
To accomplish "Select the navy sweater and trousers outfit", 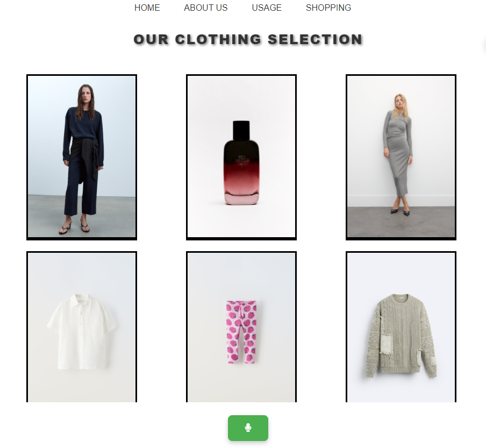I will point(82,157).
